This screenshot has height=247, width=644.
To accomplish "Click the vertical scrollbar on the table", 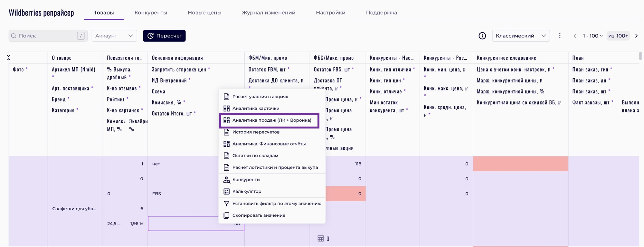I will click(x=640, y=56).
